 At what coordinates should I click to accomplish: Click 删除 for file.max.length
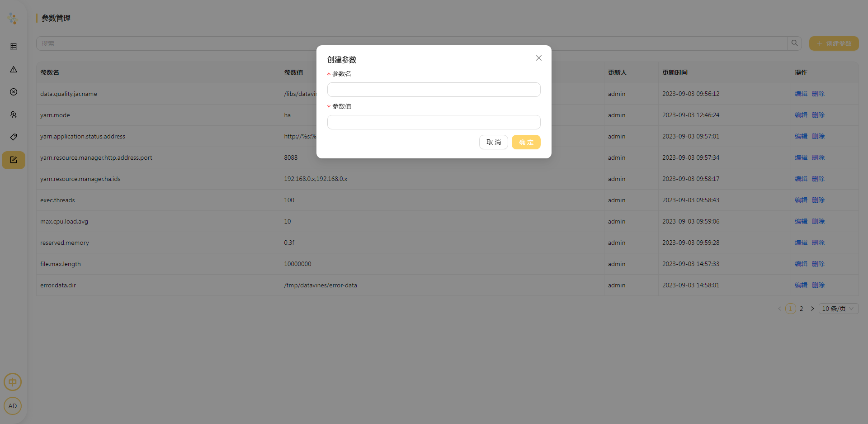[x=818, y=264]
